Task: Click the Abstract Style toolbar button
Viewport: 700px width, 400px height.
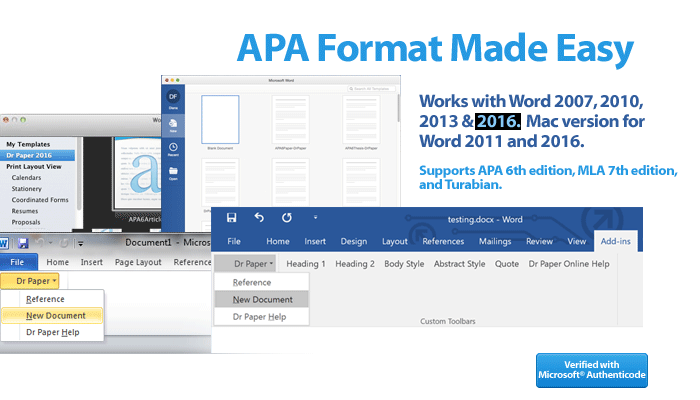Action: (x=461, y=264)
